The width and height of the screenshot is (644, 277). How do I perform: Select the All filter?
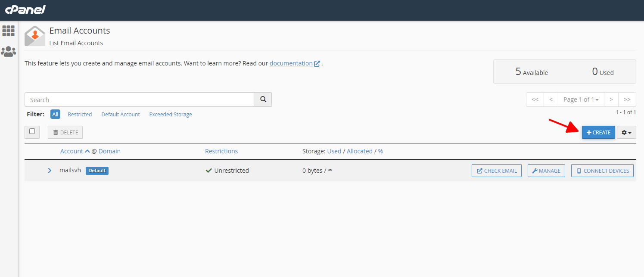pyautogui.click(x=55, y=114)
